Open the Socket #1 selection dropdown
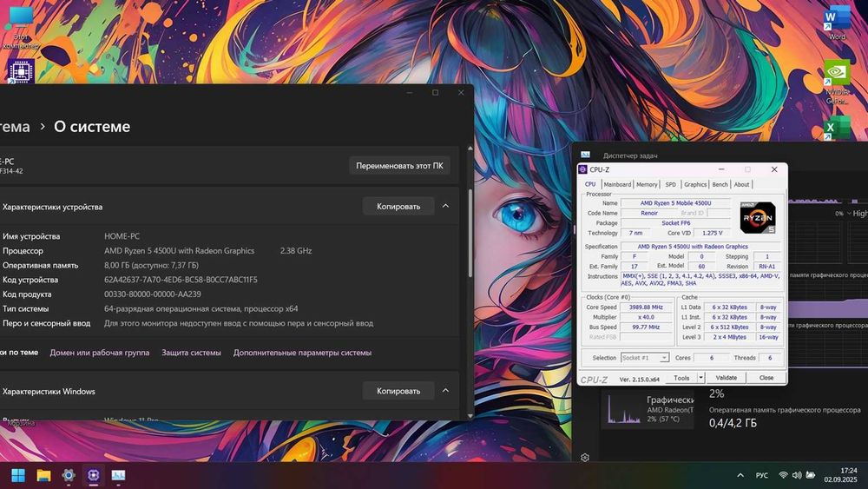This screenshot has height=489, width=868. coord(645,358)
